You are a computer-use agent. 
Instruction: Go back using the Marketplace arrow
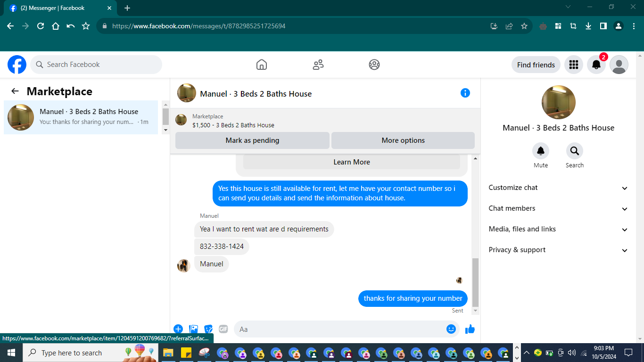[15, 91]
